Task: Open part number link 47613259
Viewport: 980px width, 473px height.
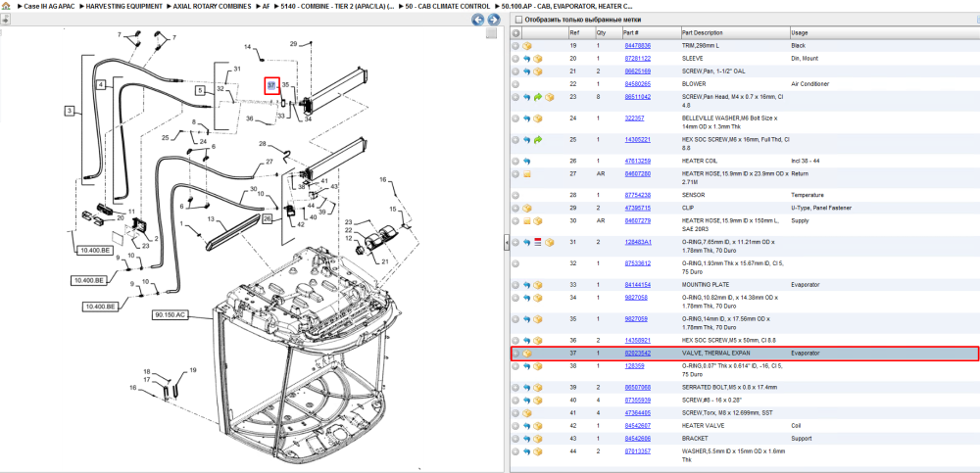Action: pyautogui.click(x=638, y=162)
